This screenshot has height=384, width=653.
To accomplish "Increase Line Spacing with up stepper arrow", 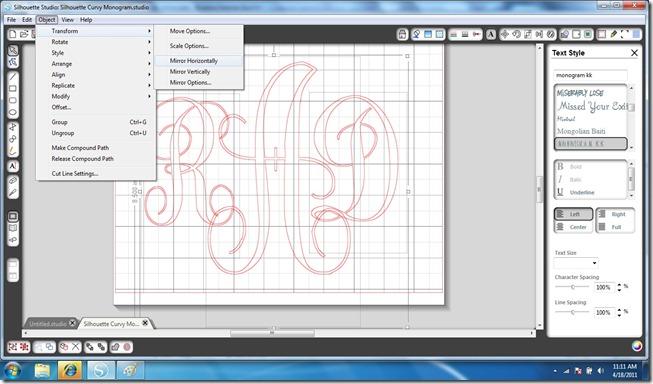I will (x=619, y=310).
